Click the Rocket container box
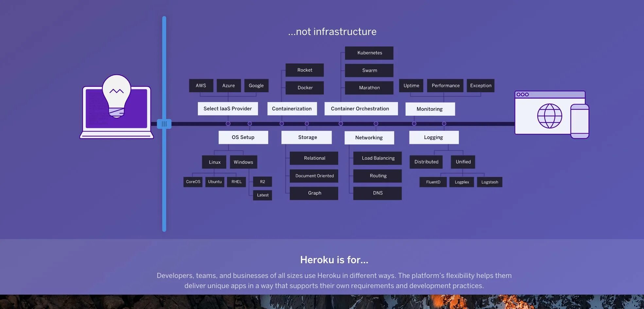Image resolution: width=644 pixels, height=309 pixels. [305, 70]
